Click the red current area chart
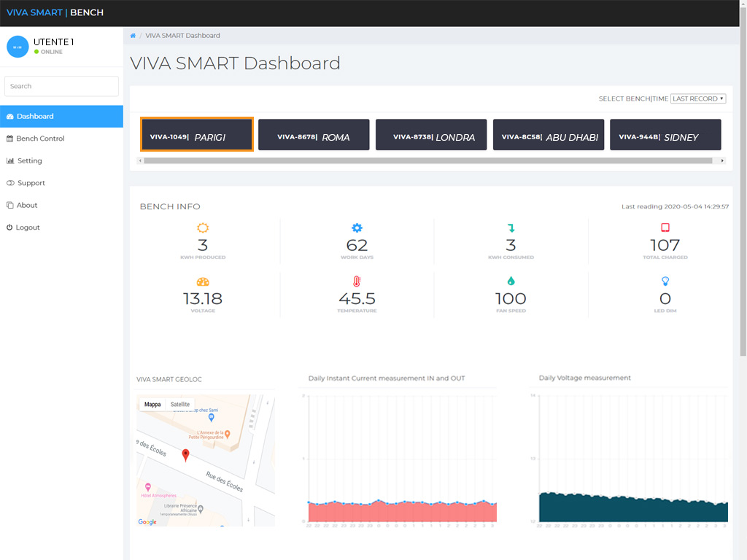Screen dimensions: 747x560 tap(403, 513)
